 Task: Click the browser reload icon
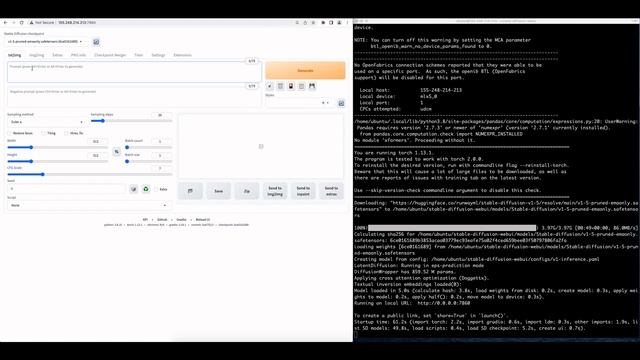[x=22, y=23]
